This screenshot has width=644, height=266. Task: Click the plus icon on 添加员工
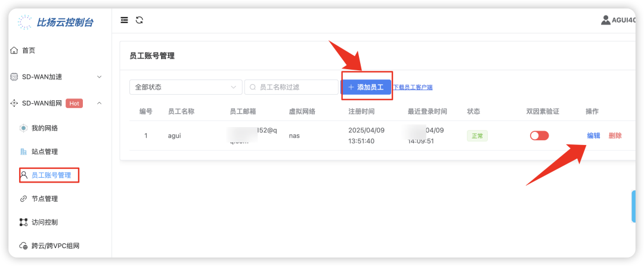coord(351,87)
